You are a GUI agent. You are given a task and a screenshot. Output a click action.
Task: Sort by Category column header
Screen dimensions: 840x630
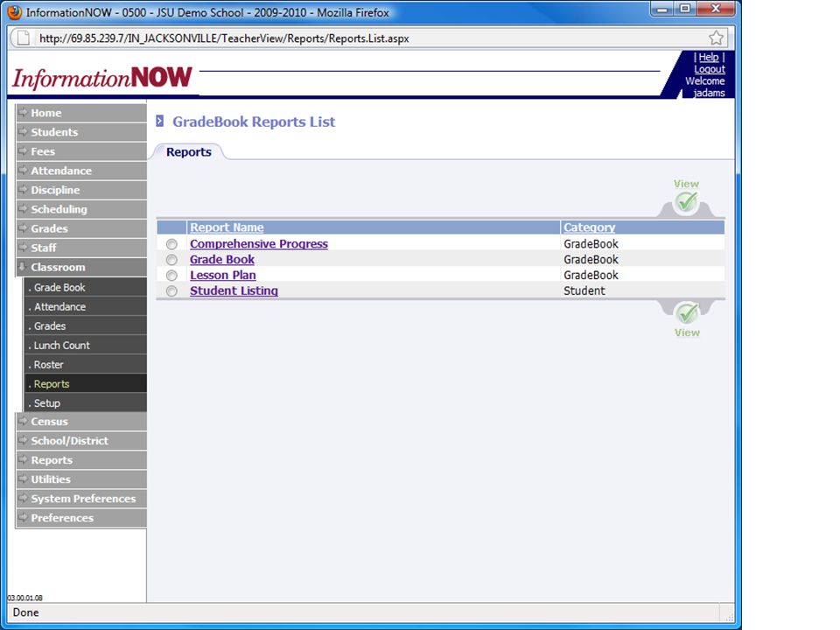pyautogui.click(x=589, y=227)
